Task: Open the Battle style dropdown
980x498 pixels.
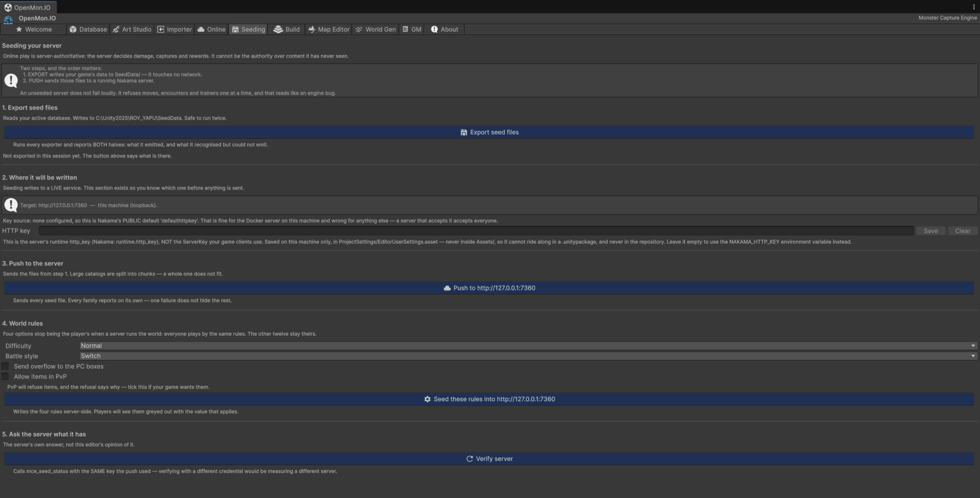Action: (528, 356)
